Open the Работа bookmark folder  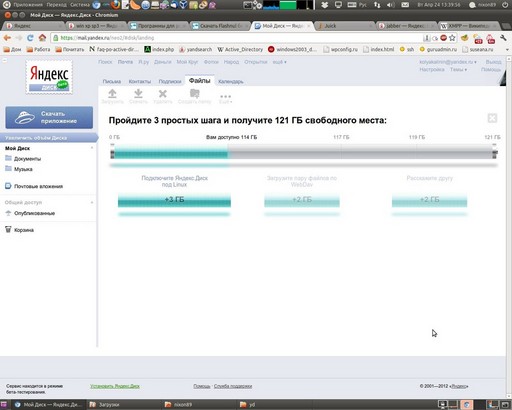[x=38, y=49]
